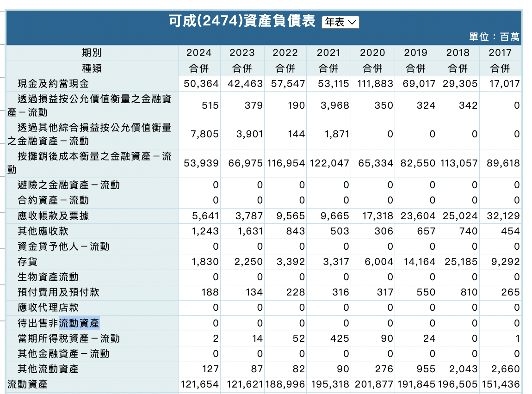Select the 2023 column header
The height and width of the screenshot is (394, 532).
point(242,53)
